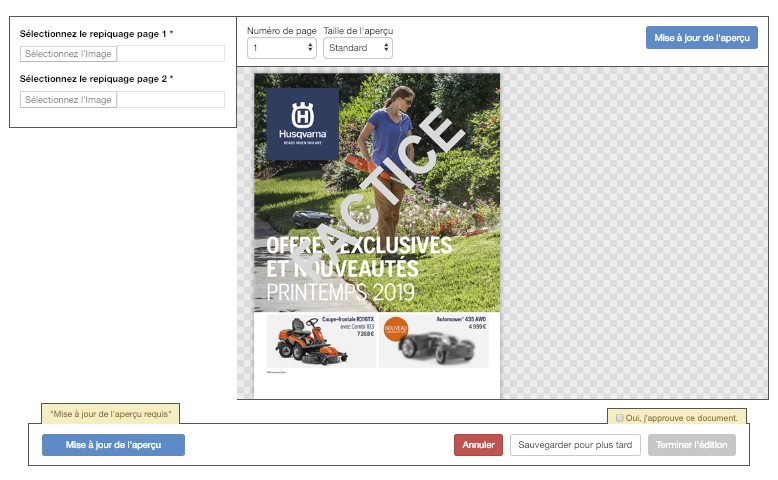Click the 'Mise à jour de l'aperçu requis' notice
This screenshot has width=778, height=480.
pyautogui.click(x=111, y=414)
